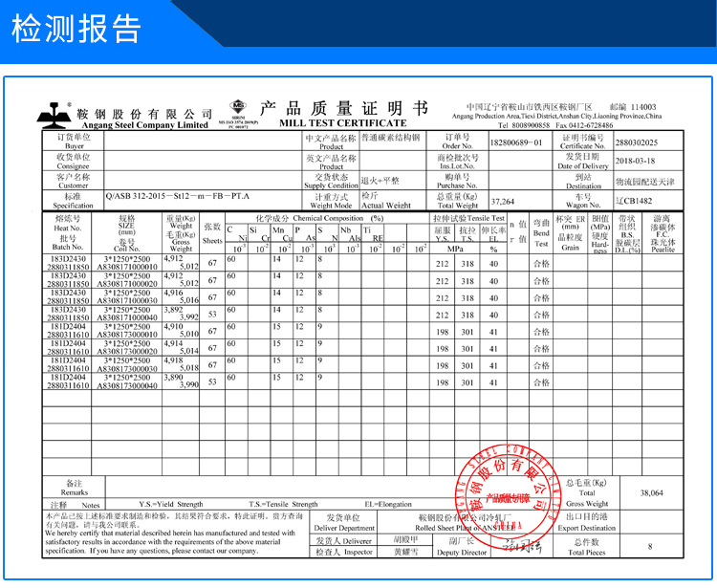Image resolution: width=717 pixels, height=588 pixels.
Task: Select coil number A8308173000040
Action: click(x=127, y=385)
